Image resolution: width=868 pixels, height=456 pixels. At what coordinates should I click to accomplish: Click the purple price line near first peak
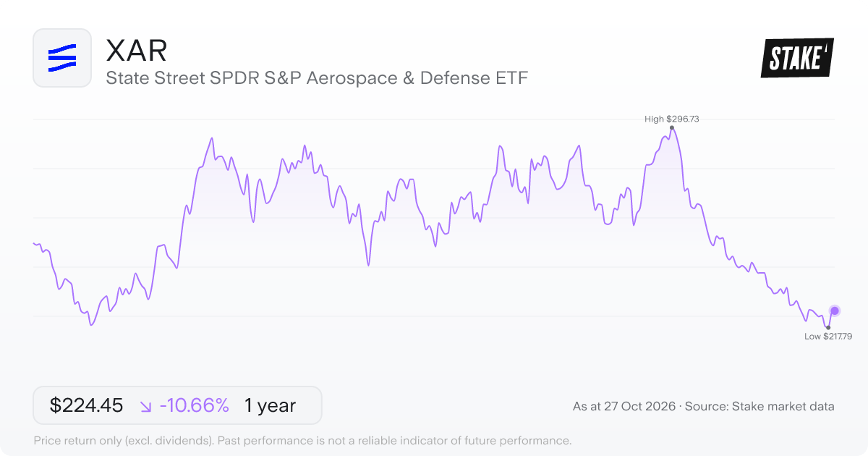[x=211, y=138]
